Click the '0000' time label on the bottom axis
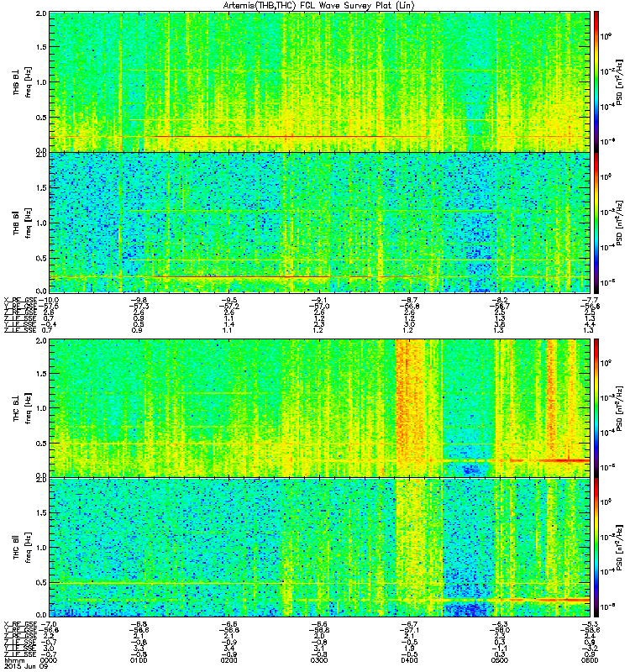Screen dimensions: 630x672 pyautogui.click(x=49, y=660)
